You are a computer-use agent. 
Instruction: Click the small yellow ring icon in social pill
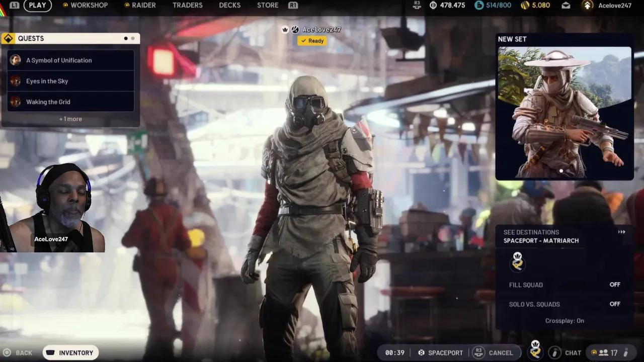pos(594,353)
